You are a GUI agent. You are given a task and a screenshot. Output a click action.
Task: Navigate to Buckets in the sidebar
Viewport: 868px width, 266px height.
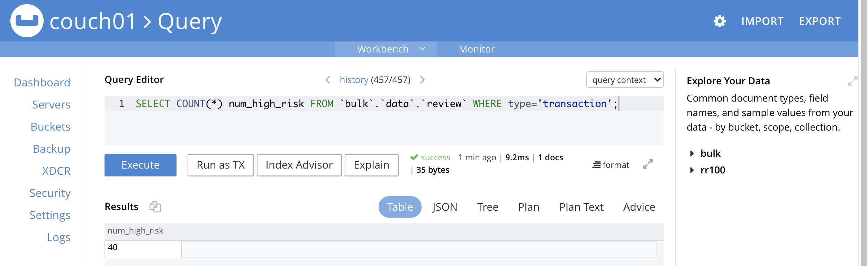[51, 127]
